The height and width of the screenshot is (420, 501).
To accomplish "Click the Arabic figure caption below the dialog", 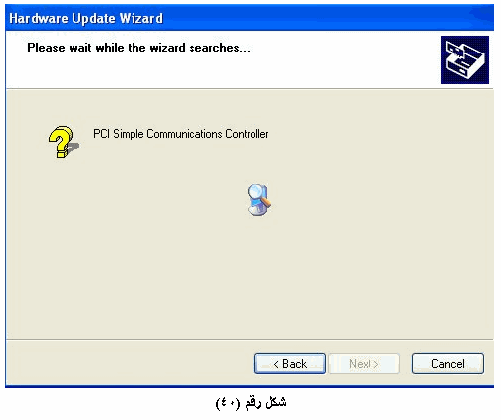I will (x=251, y=403).
